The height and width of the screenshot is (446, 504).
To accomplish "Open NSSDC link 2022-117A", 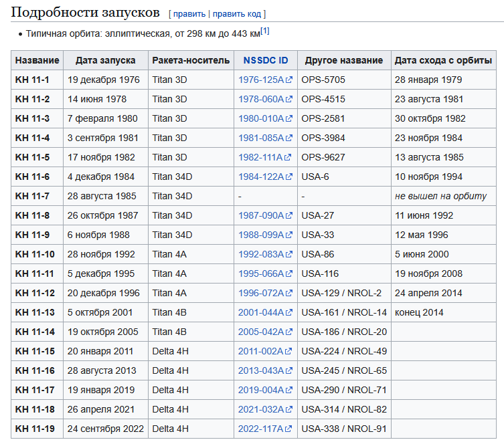I will (265, 429).
